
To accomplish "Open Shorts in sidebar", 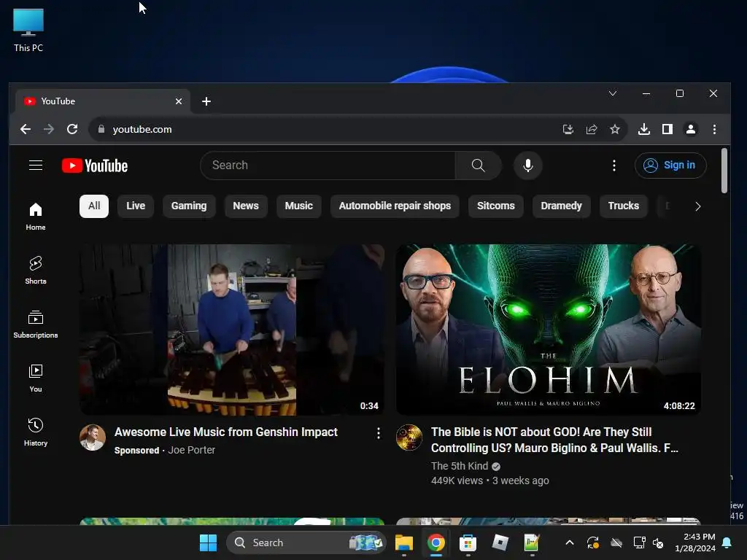I will (x=36, y=271).
